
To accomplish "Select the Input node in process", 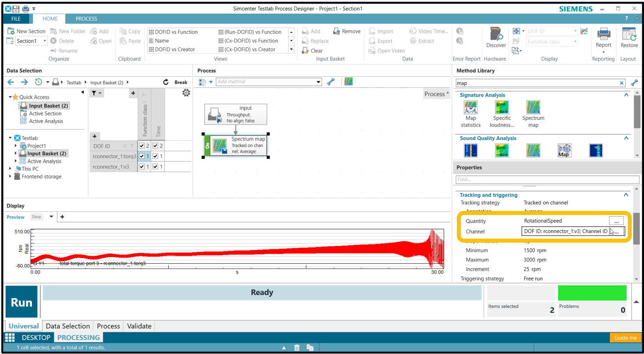I will click(x=236, y=114).
